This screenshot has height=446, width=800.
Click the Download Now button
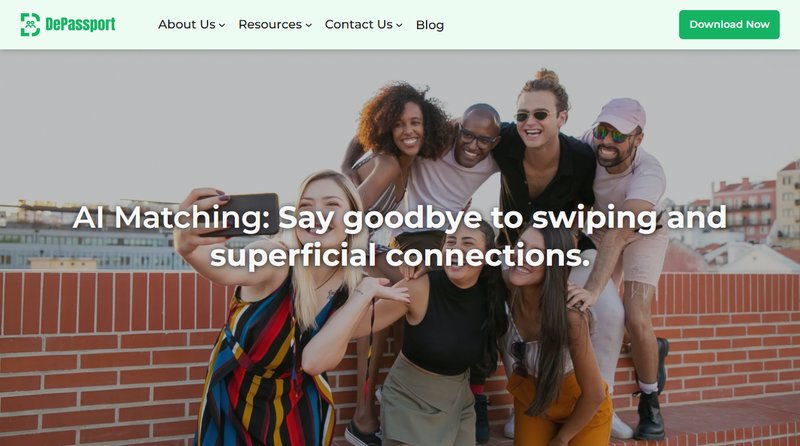coord(729,24)
